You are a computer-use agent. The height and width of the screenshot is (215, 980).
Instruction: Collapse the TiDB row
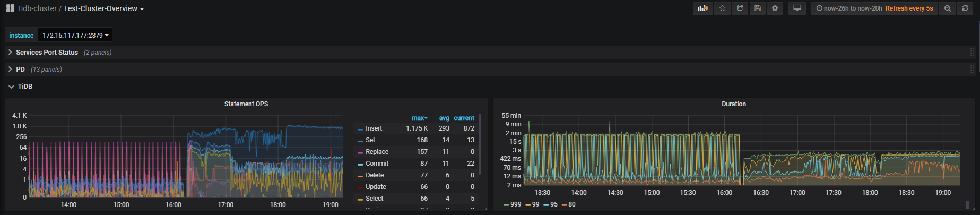click(x=25, y=87)
